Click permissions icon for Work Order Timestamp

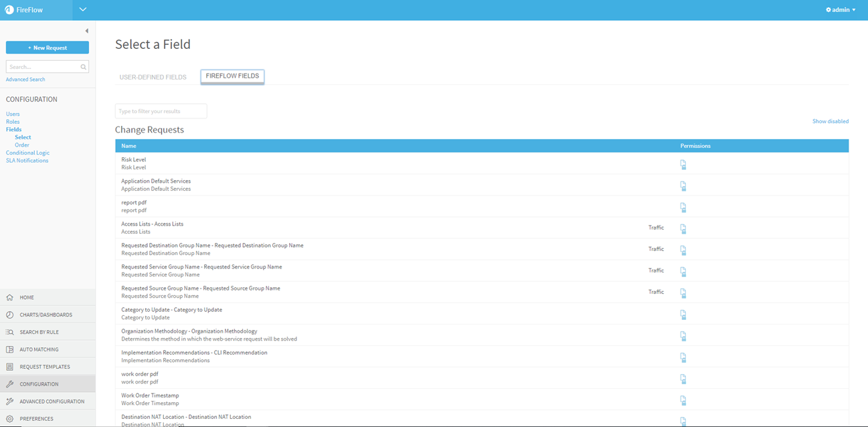click(683, 400)
